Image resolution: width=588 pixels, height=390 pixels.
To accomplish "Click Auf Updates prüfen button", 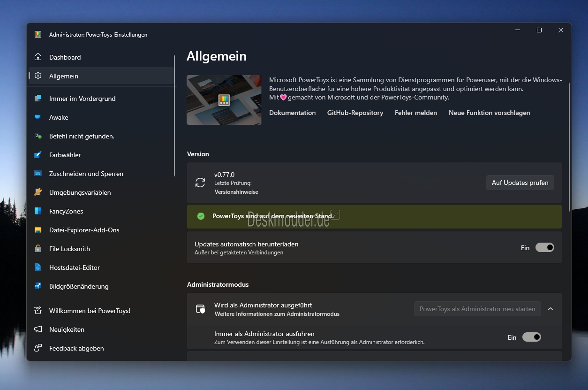I will [520, 183].
